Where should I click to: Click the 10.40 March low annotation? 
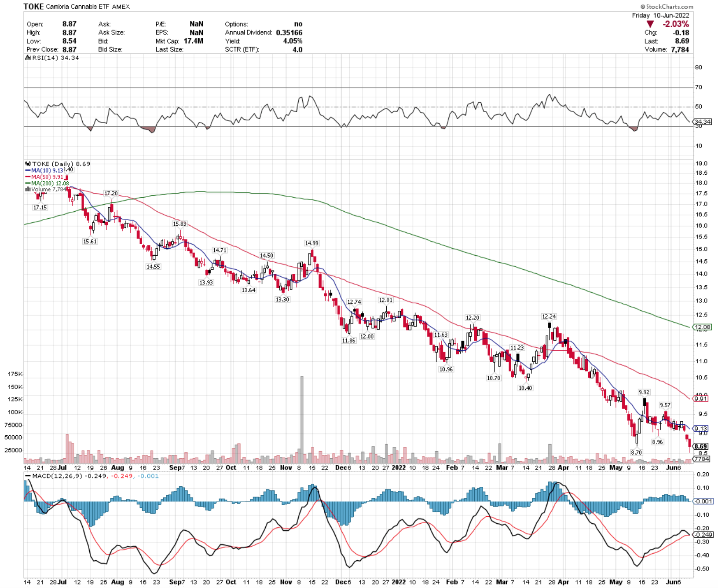click(x=525, y=388)
